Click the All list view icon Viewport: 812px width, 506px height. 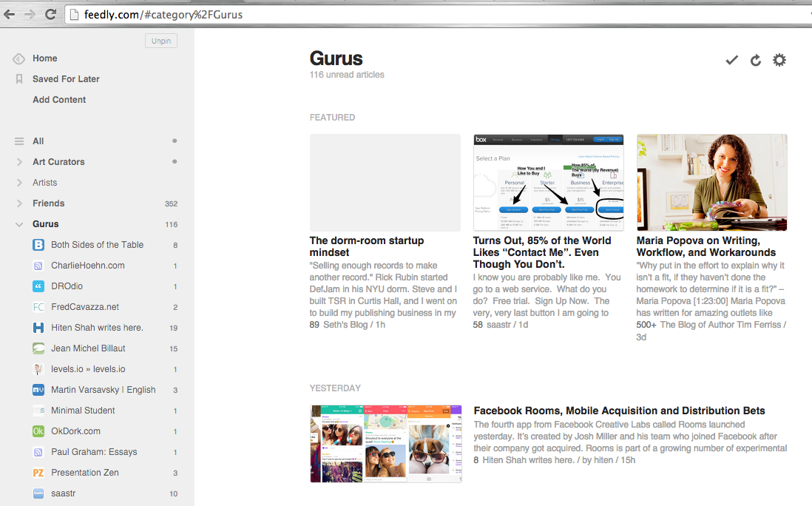pyautogui.click(x=18, y=141)
